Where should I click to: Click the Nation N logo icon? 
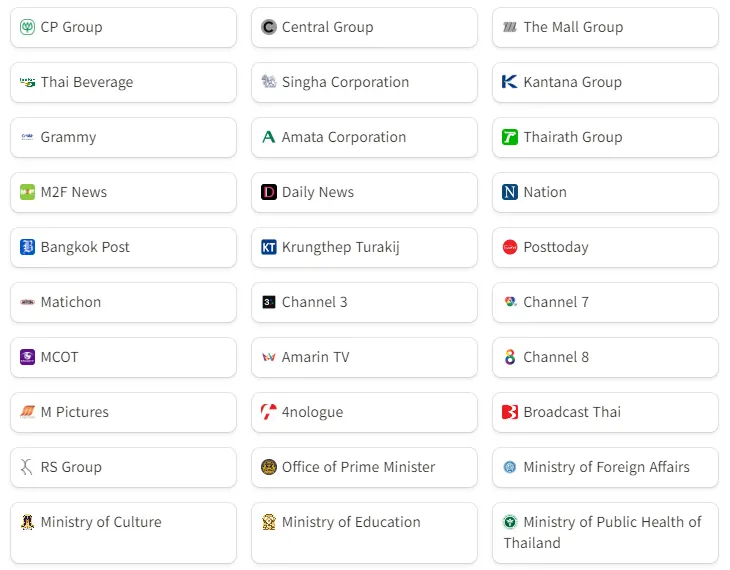coord(510,192)
